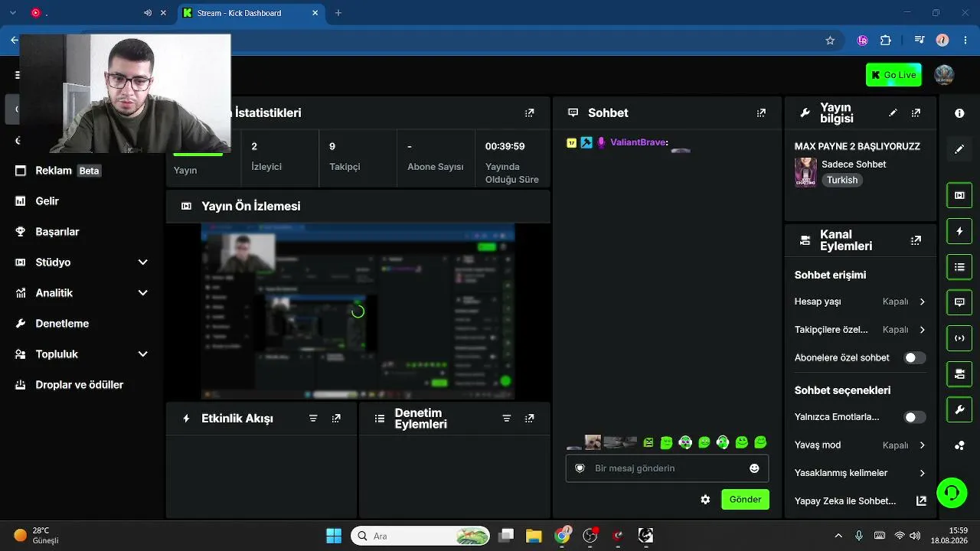The width and height of the screenshot is (980, 551).
Task: Click the Windows taskbar search box
Action: [421, 536]
